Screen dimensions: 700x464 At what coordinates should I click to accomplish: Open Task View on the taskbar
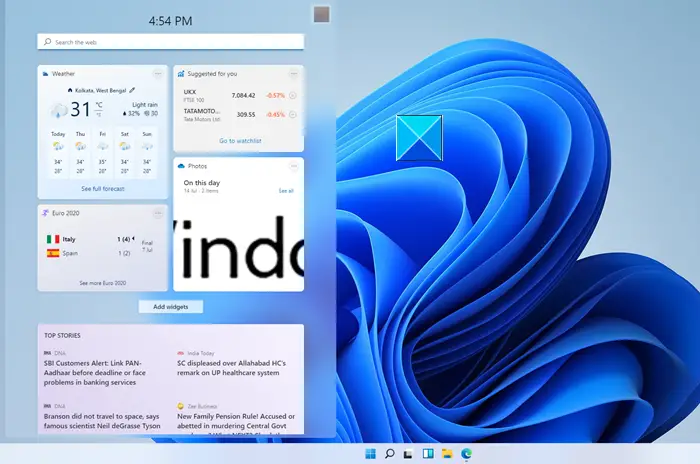[x=408, y=454]
